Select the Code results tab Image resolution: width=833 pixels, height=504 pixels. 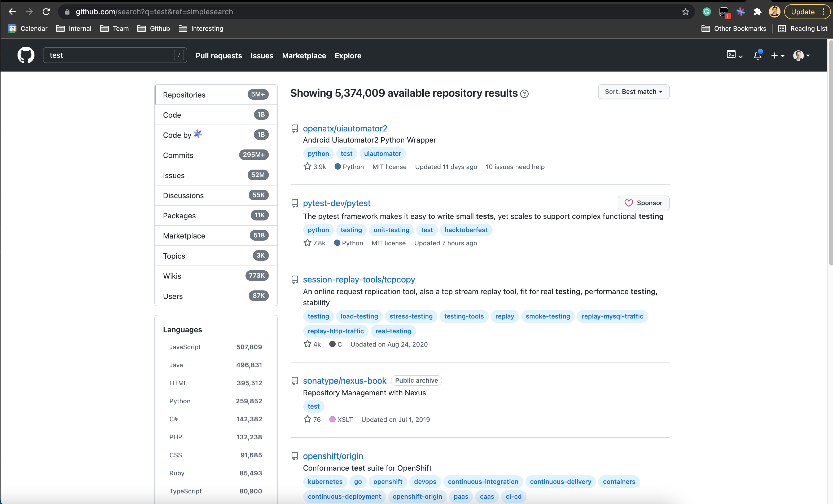pos(216,115)
